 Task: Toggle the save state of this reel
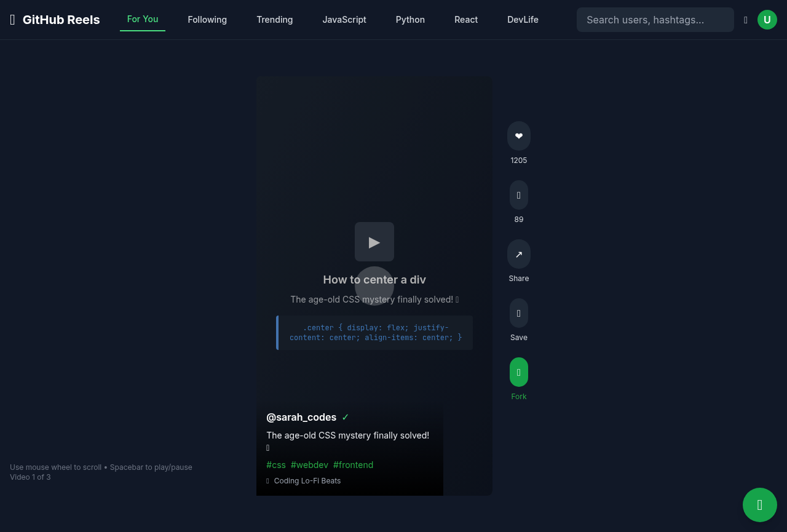point(518,312)
